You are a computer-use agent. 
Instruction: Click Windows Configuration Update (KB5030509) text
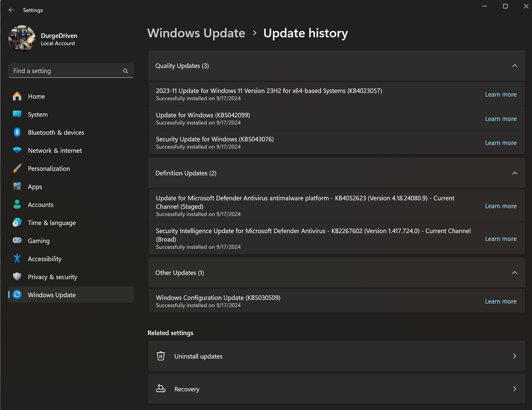tap(218, 298)
